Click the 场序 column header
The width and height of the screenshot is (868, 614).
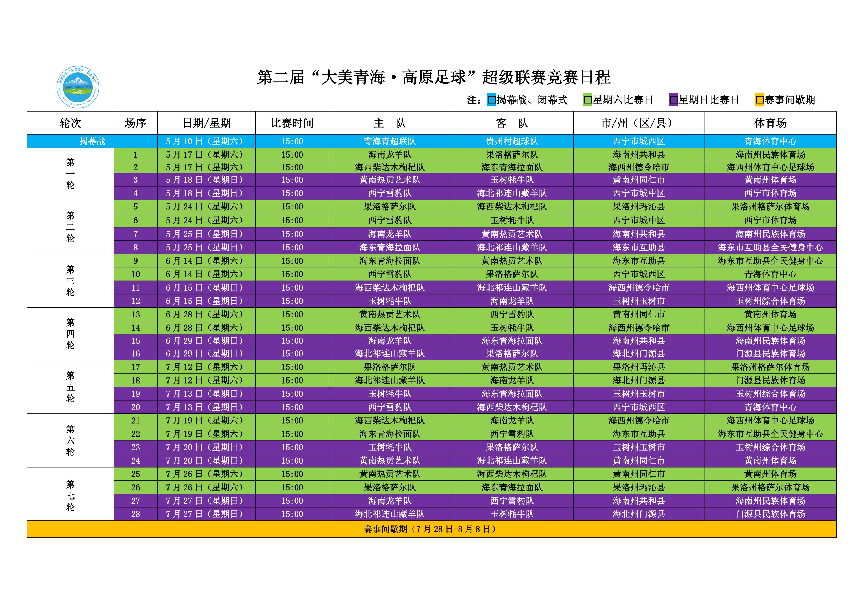135,123
